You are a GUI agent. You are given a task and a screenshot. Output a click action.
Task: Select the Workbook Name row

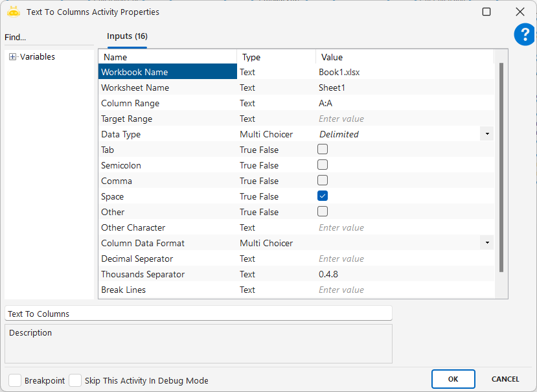coord(167,72)
